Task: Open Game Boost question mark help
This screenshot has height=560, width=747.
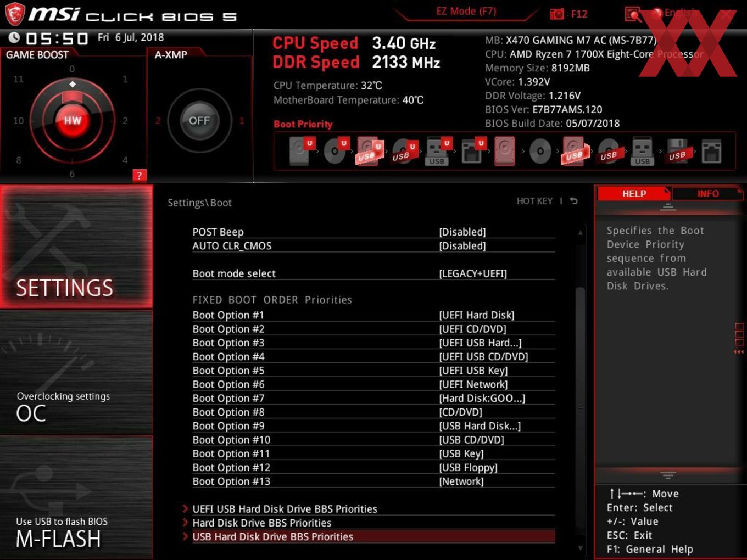Action: 139,175
